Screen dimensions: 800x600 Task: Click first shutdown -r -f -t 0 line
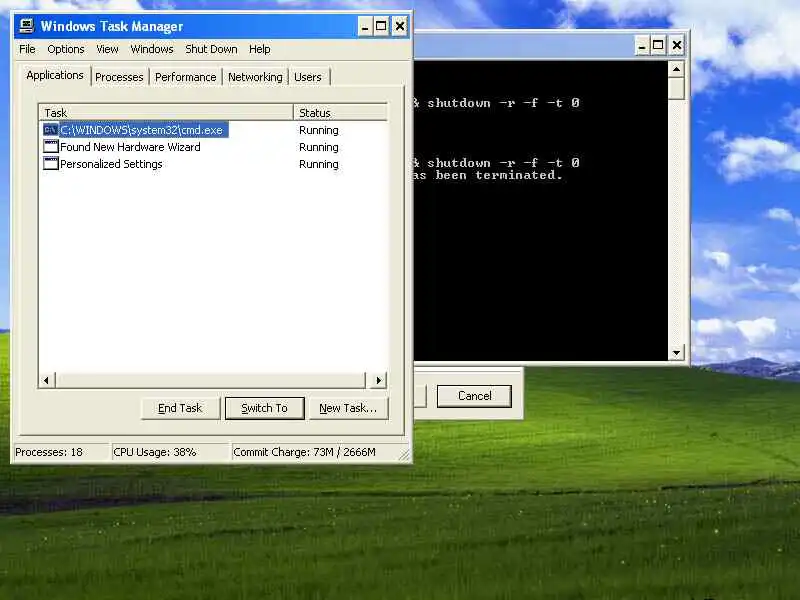point(503,103)
